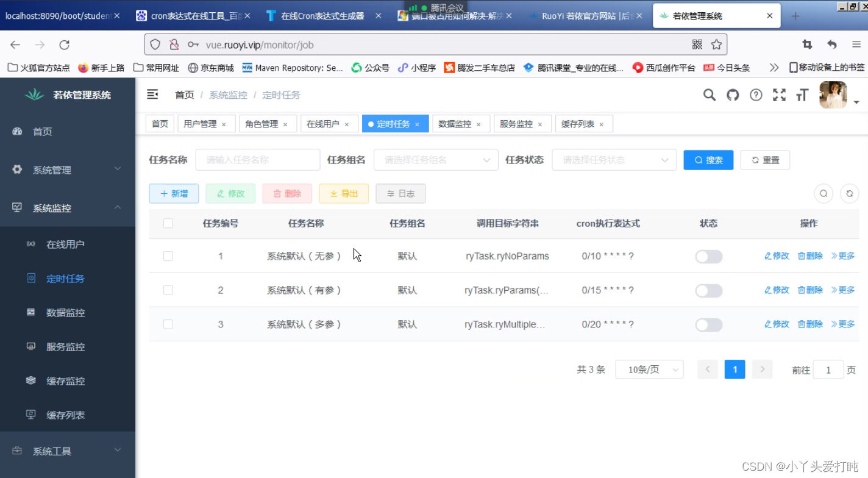Go back in browser history
868x478 pixels.
(x=15, y=45)
